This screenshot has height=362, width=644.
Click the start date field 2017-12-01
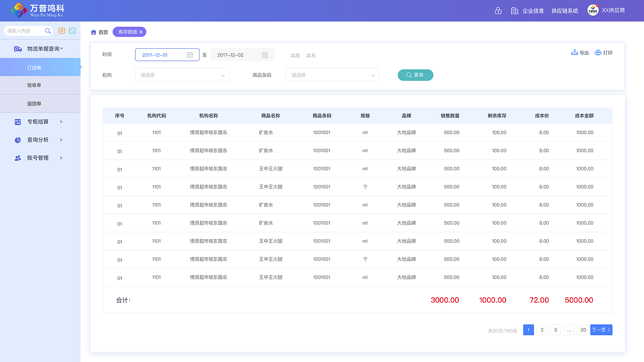pos(168,55)
